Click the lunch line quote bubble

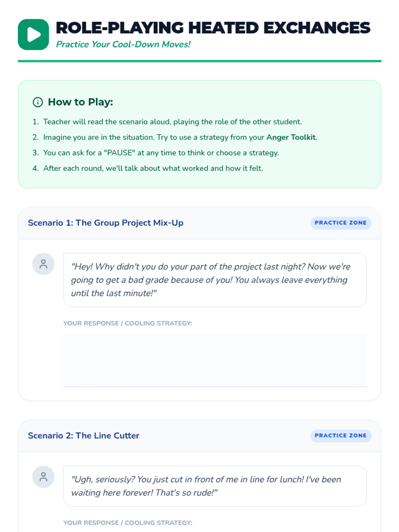pyautogui.click(x=215, y=486)
